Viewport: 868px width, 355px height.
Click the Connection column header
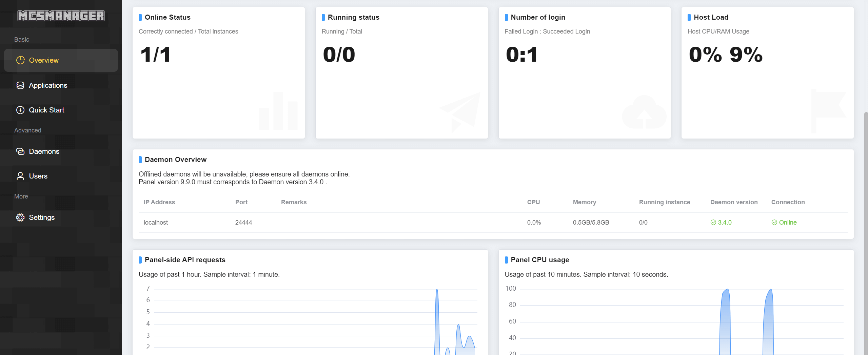[788, 202]
